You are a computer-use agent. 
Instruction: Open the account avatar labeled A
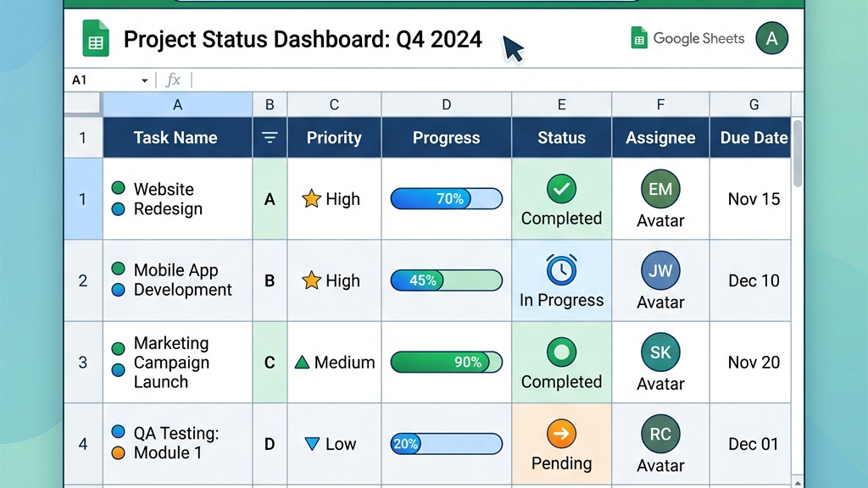pos(771,38)
